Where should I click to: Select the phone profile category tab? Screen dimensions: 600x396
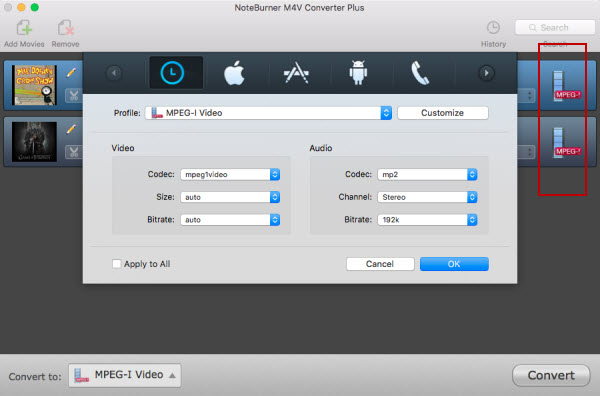[420, 73]
